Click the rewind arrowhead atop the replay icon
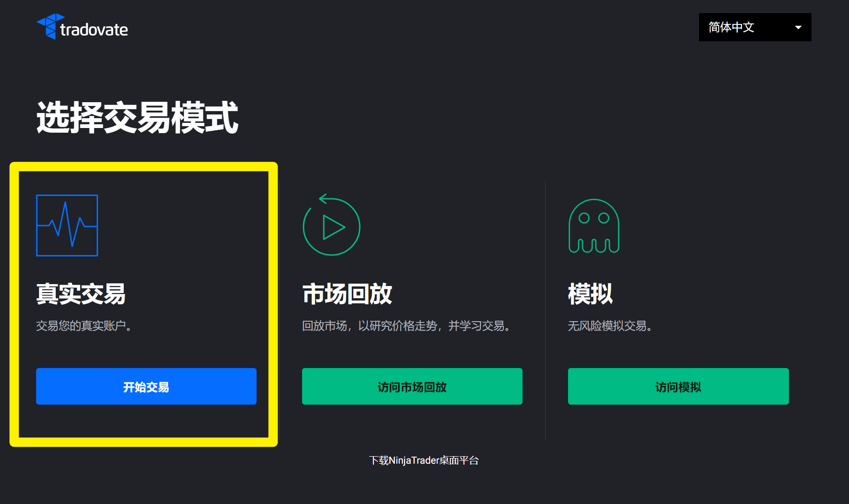Image resolution: width=849 pixels, height=504 pixels. click(323, 199)
